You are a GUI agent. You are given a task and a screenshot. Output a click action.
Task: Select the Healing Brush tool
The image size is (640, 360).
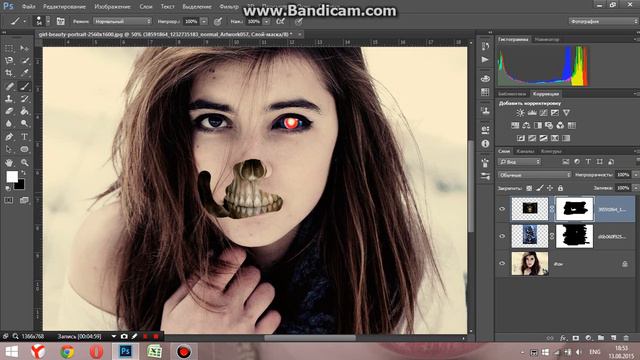pyautogui.click(x=9, y=86)
